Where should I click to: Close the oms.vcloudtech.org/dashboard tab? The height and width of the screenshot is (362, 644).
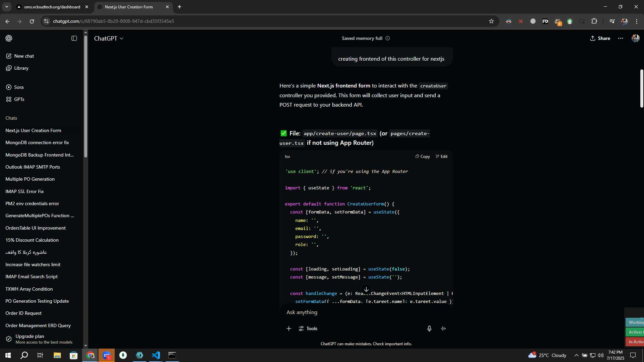(x=87, y=7)
